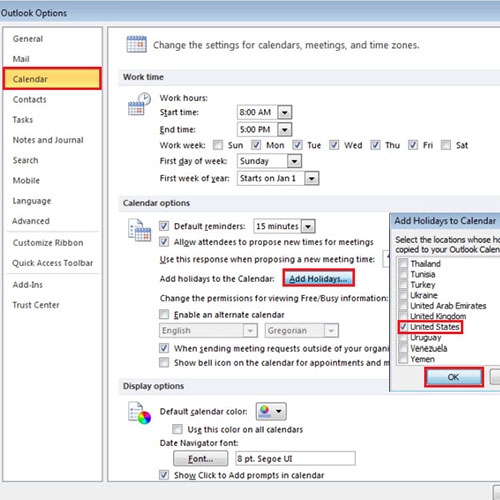Image resolution: width=500 pixels, height=500 pixels.
Task: Expand the Gregorian calendar type dropdown
Action: pos(331,331)
